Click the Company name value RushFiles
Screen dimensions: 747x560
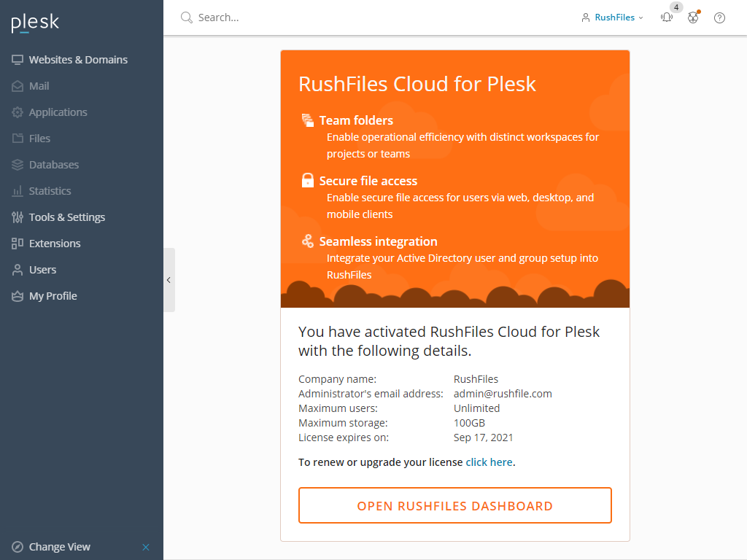coord(476,379)
